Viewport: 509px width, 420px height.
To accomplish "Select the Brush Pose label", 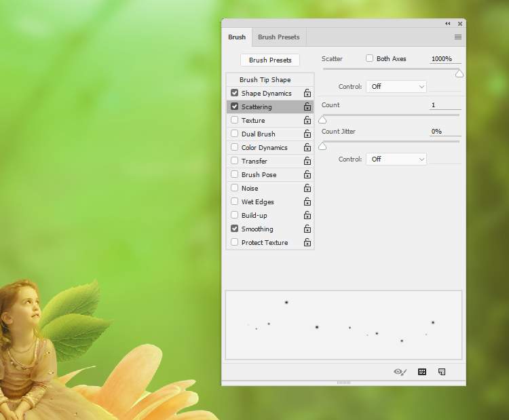I will click(x=259, y=174).
